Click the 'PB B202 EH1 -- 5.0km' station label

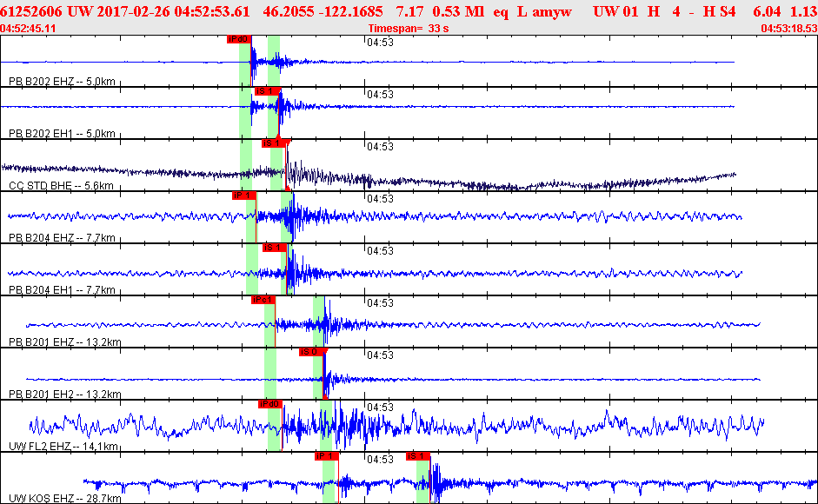(62, 134)
